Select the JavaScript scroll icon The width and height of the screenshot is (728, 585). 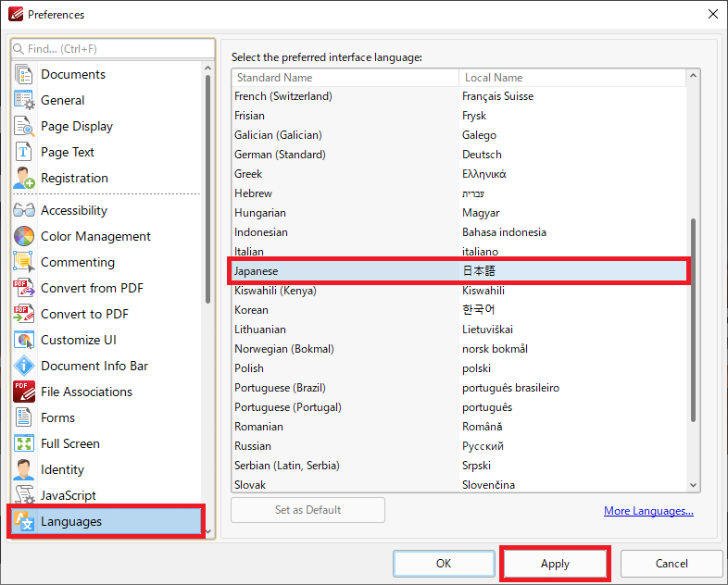(x=24, y=494)
